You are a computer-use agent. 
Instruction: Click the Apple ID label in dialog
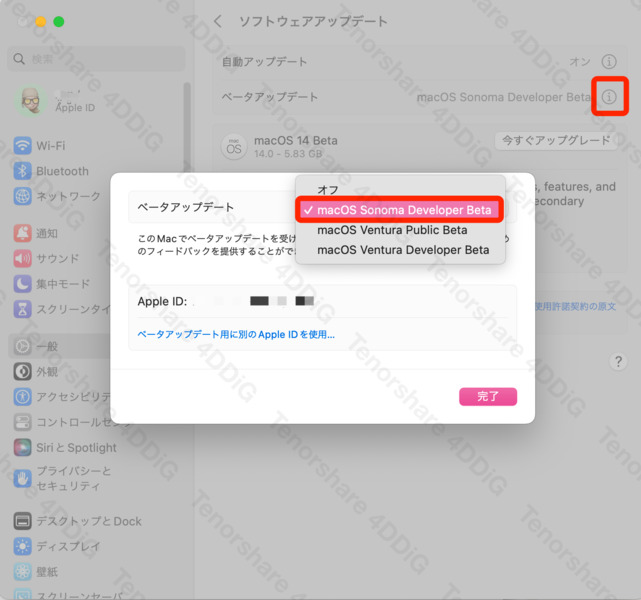tap(162, 301)
